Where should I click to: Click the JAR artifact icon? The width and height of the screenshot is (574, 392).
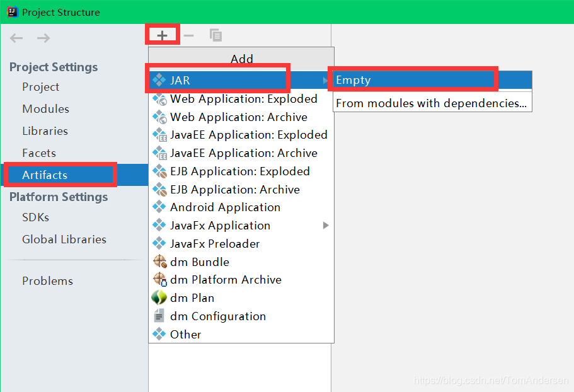coord(159,80)
